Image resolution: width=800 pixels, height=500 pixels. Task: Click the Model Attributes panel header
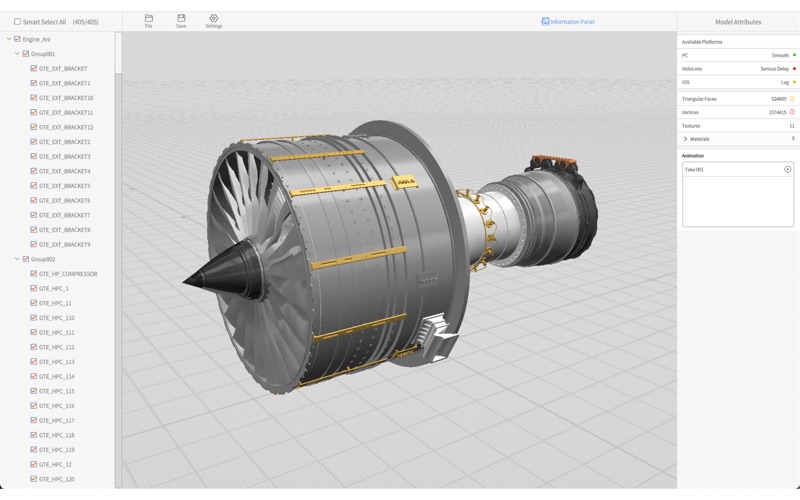[738, 22]
